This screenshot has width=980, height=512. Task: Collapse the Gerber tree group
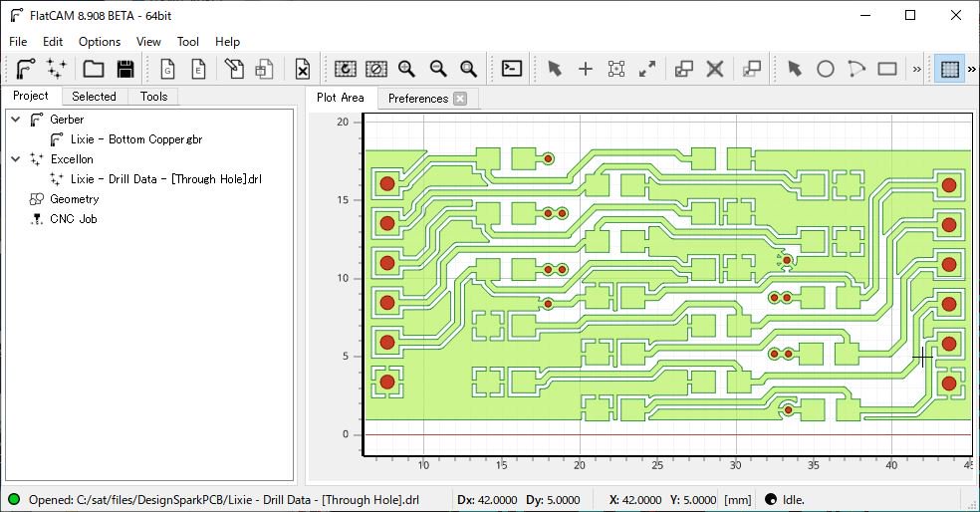click(x=16, y=120)
